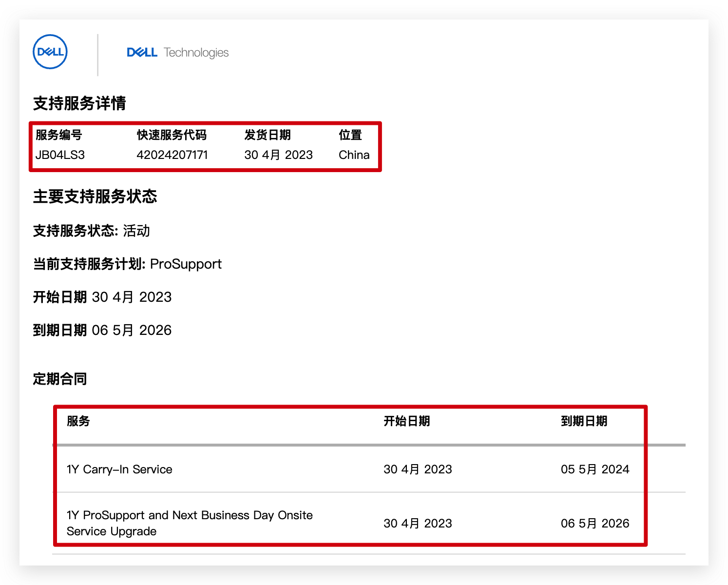Click the 位置 label
The height and width of the screenshot is (585, 728).
(x=350, y=135)
